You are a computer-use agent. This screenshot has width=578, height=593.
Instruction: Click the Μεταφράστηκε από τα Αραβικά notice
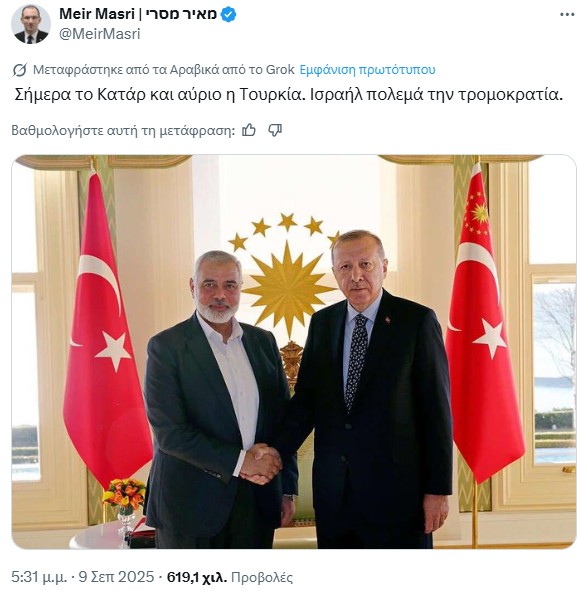pos(164,70)
